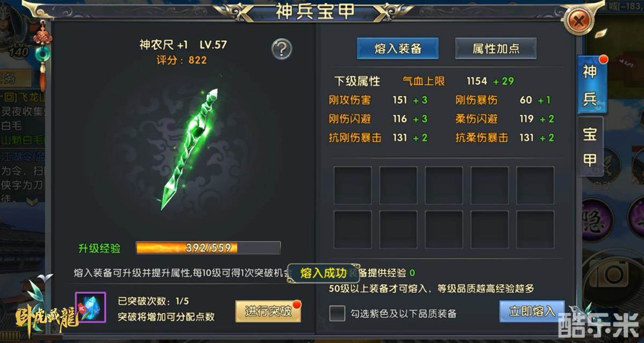Click the blue breakthrough crystal item icon
The image size is (644, 343).
point(90,308)
